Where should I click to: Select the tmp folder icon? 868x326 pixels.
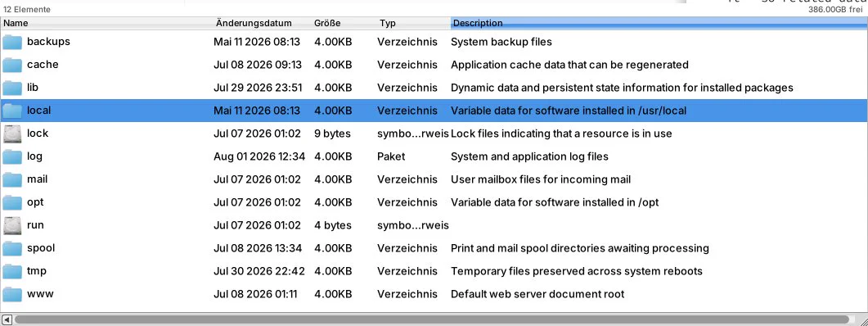point(12,272)
